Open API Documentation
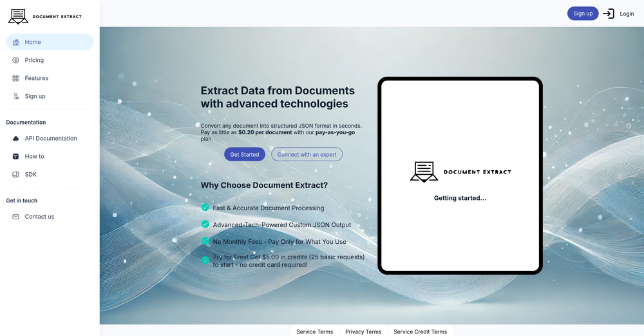The image size is (644, 336). pyautogui.click(x=50, y=139)
